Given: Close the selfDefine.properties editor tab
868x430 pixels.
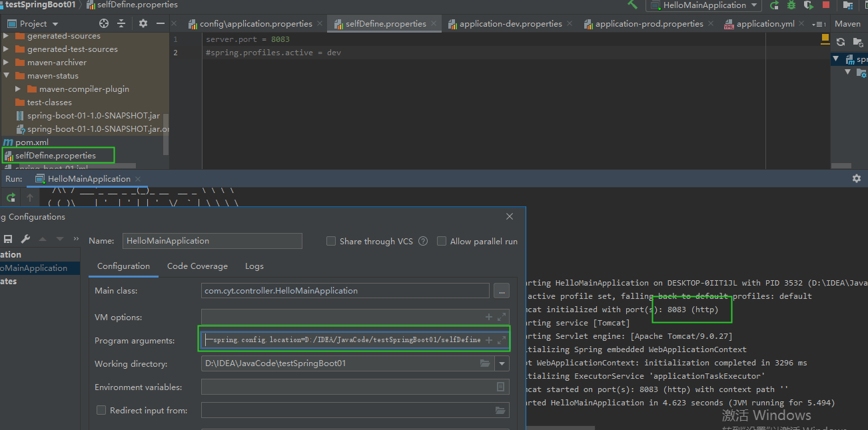Looking at the screenshot, I should [x=434, y=24].
